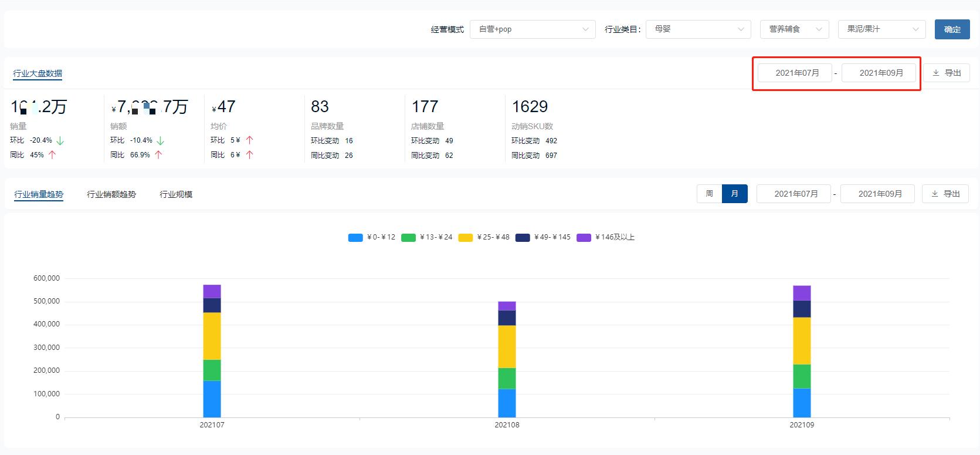Hide the ¥146及以上 purple legend series
980x455 pixels.
[605, 237]
